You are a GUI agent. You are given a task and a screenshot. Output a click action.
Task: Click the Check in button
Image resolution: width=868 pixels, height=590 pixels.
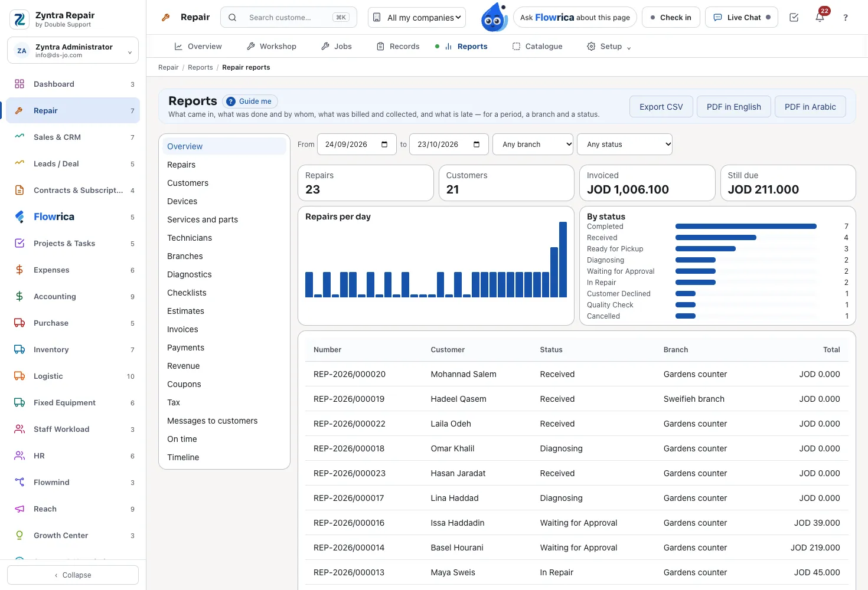click(x=671, y=18)
